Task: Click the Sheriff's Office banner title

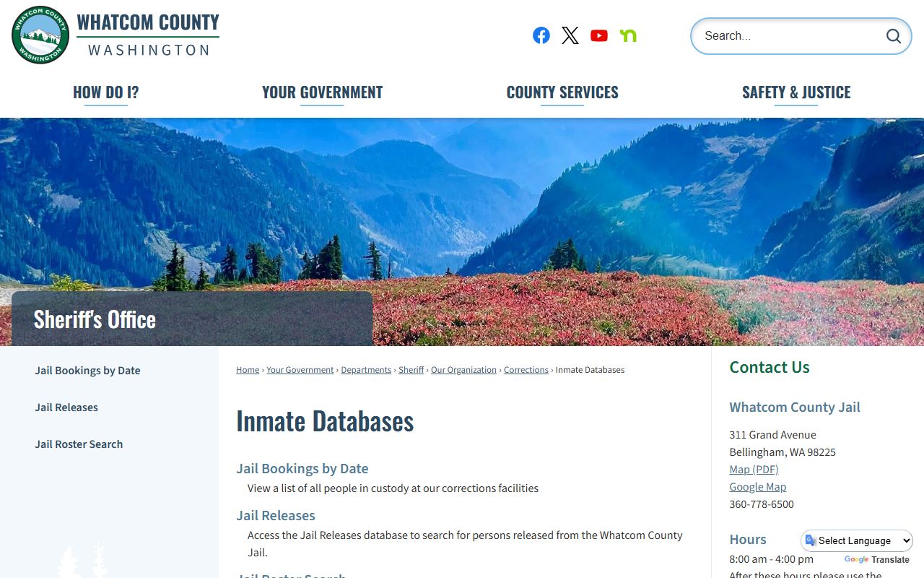Action: pos(95,319)
